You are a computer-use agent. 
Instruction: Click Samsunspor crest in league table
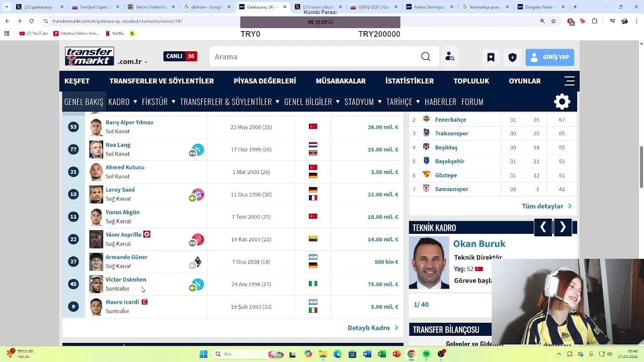[427, 189]
